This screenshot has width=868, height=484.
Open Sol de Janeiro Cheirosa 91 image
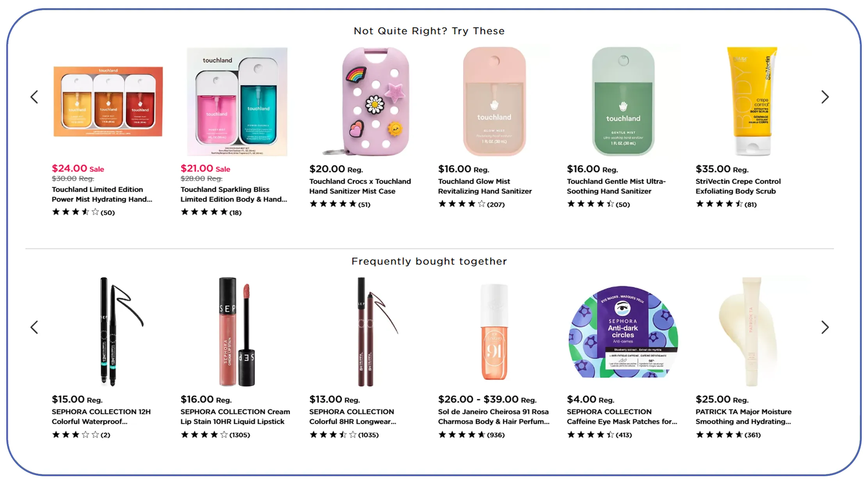(494, 332)
